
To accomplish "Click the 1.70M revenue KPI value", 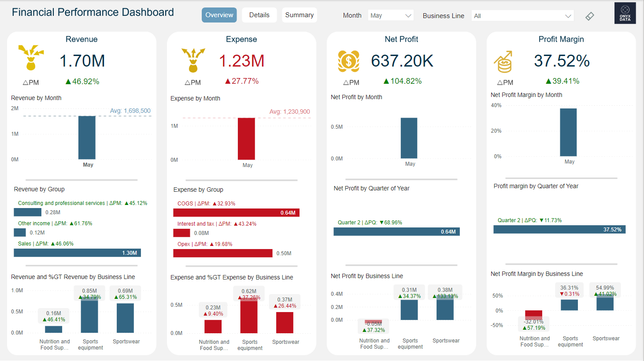I will tap(82, 61).
